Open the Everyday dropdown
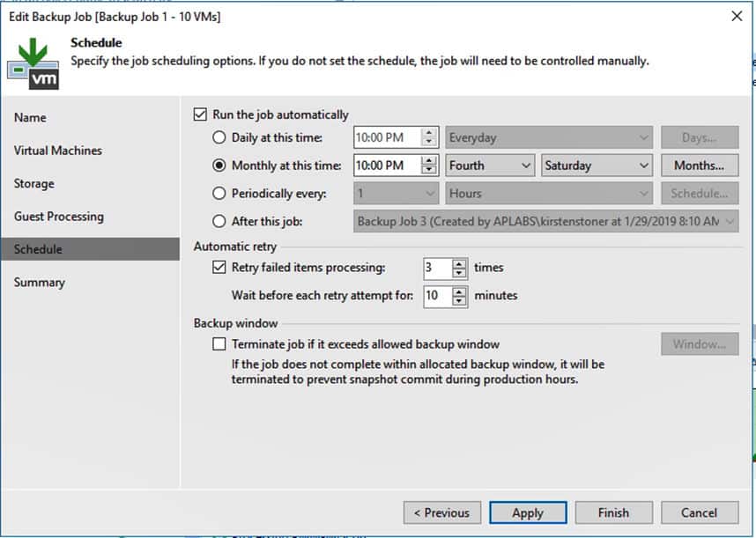756x538 pixels. 549,137
